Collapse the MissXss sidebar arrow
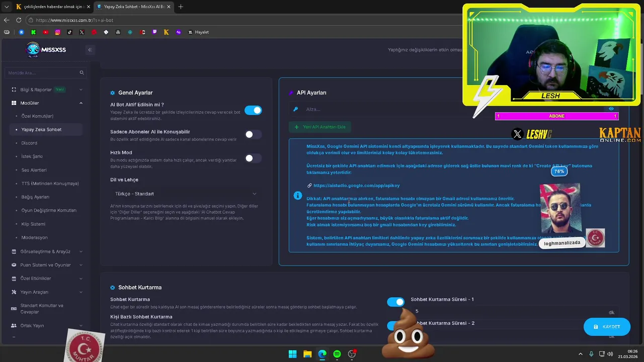The height and width of the screenshot is (362, 644). pyautogui.click(x=90, y=50)
